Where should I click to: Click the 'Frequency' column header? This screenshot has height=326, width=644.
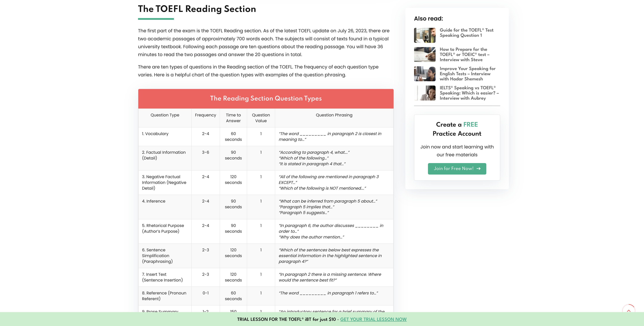click(x=205, y=115)
